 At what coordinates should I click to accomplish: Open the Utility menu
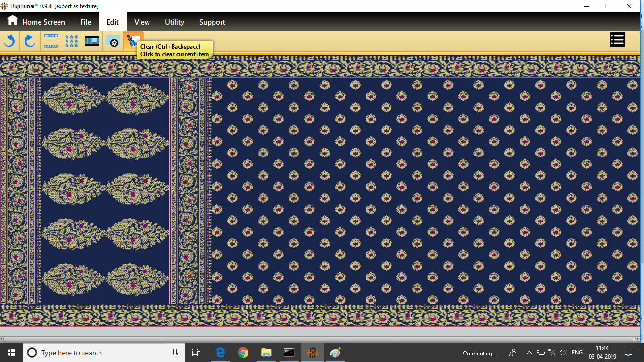point(174,22)
